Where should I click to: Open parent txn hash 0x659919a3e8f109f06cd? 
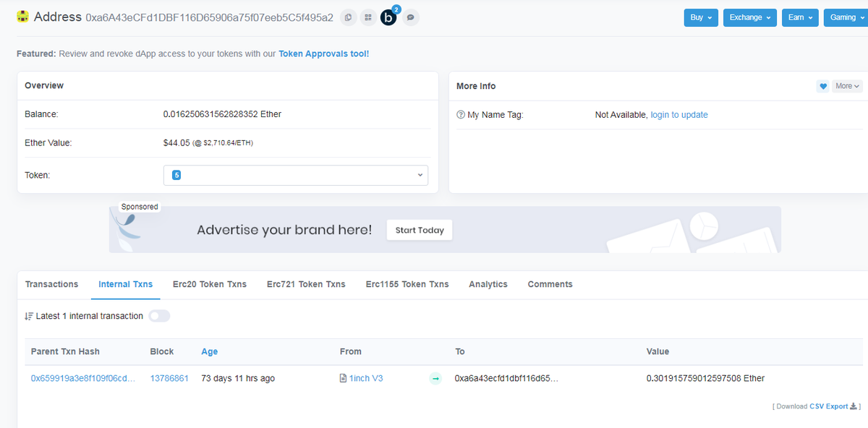(x=83, y=378)
